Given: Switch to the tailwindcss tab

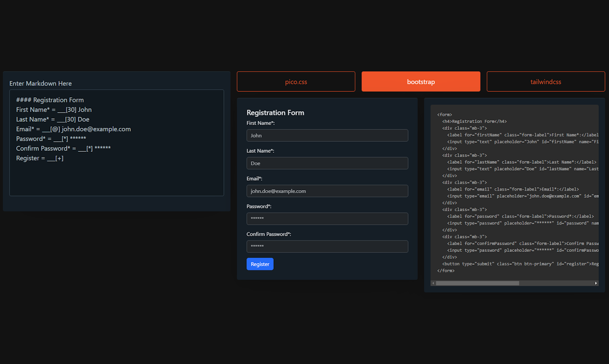Looking at the screenshot, I should pyautogui.click(x=546, y=81).
